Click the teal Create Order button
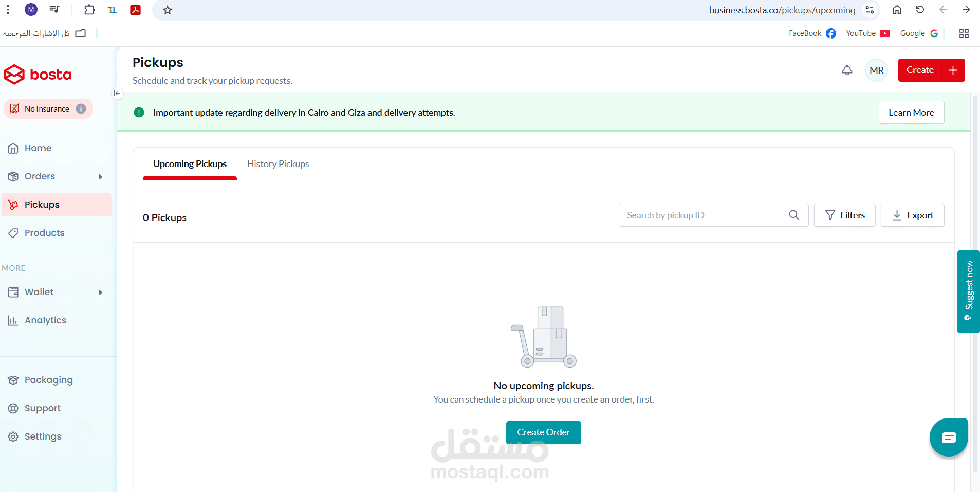980x492 pixels. coord(543,432)
